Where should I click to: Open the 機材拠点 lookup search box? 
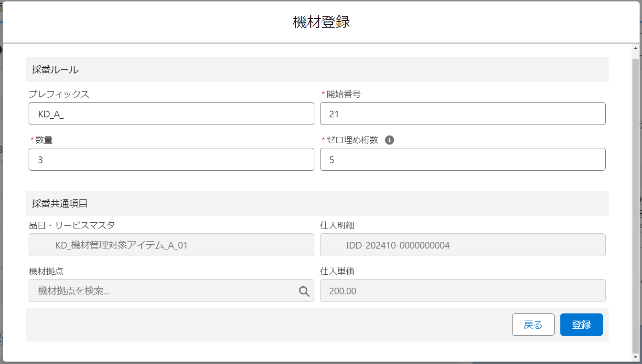coord(162,291)
